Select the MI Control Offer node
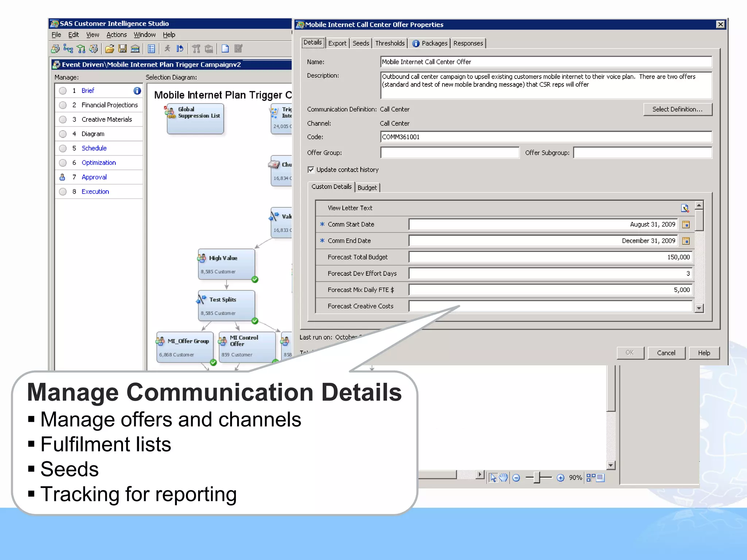The width and height of the screenshot is (747, 560). point(247,347)
